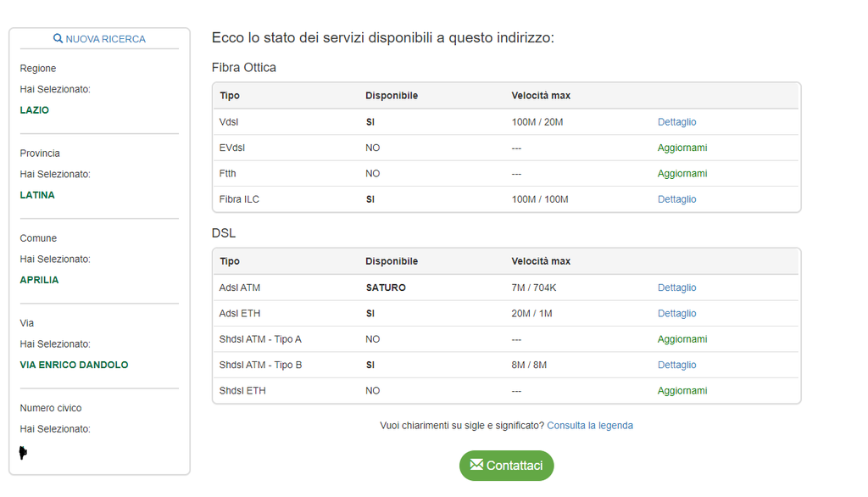
Task: Open the Consulta la legenda link
Action: (x=589, y=426)
